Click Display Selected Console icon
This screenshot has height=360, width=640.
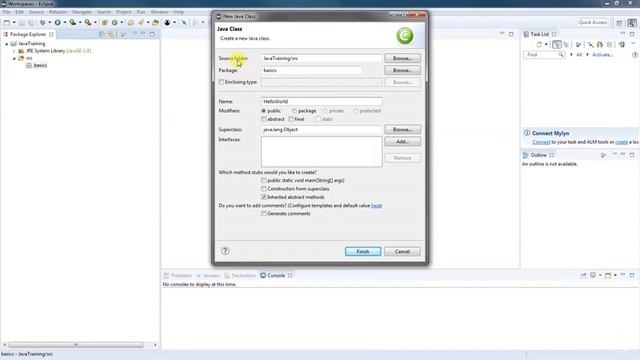tap(593, 275)
